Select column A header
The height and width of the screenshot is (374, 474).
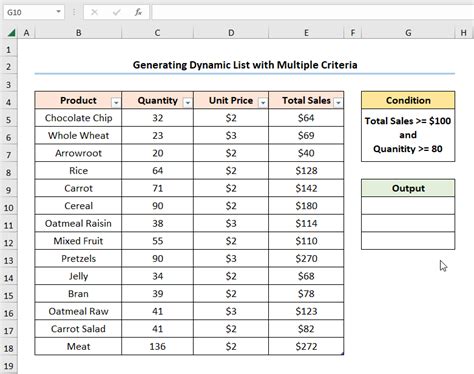[26, 33]
